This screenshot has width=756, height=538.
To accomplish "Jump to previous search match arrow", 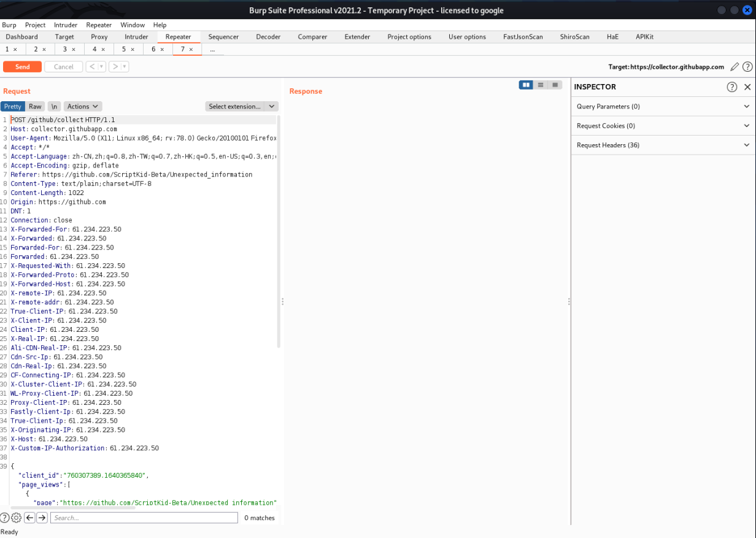I will [x=29, y=518].
